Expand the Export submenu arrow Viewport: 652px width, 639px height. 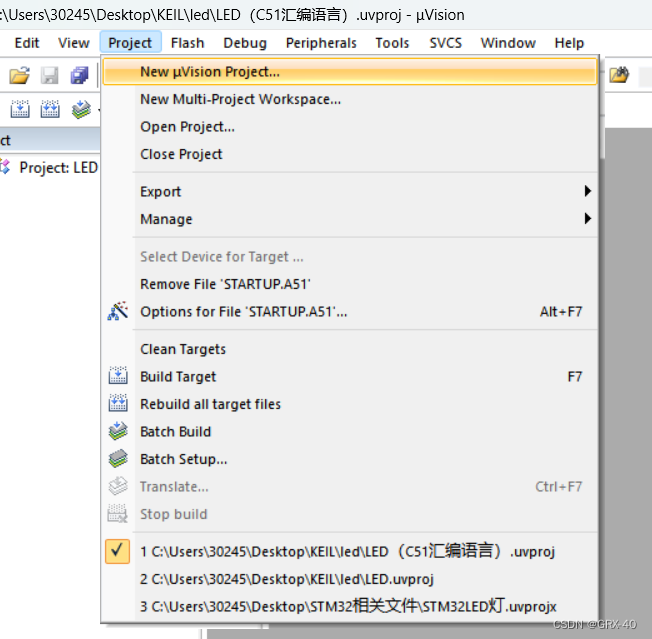(587, 191)
